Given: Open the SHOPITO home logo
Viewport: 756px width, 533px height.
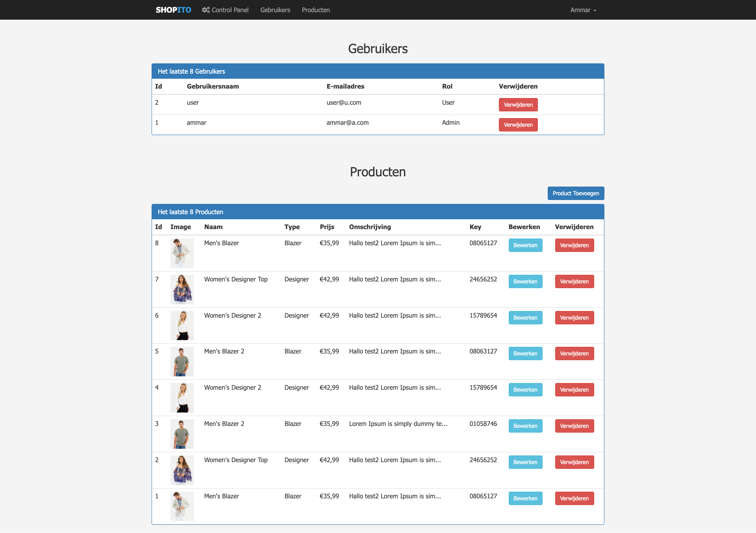Looking at the screenshot, I should pos(173,10).
